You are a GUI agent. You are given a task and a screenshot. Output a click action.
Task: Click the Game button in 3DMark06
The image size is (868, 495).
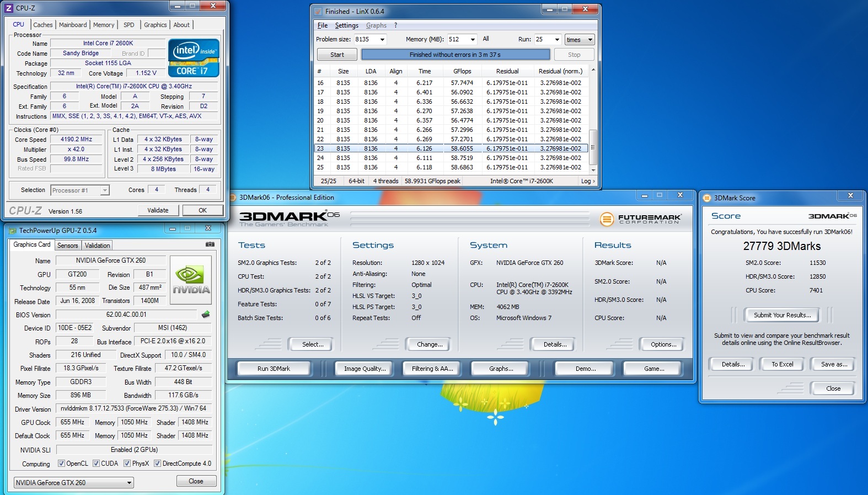tap(654, 369)
